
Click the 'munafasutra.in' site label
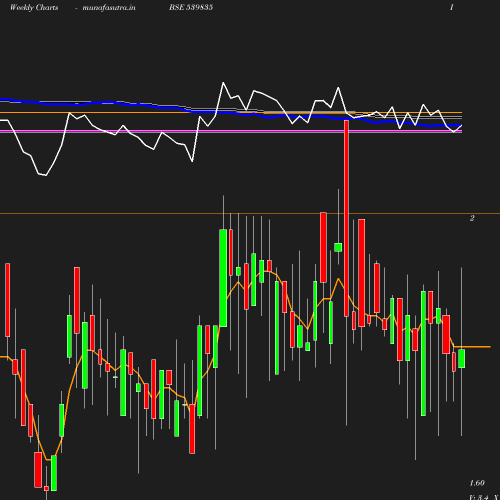(109, 7)
